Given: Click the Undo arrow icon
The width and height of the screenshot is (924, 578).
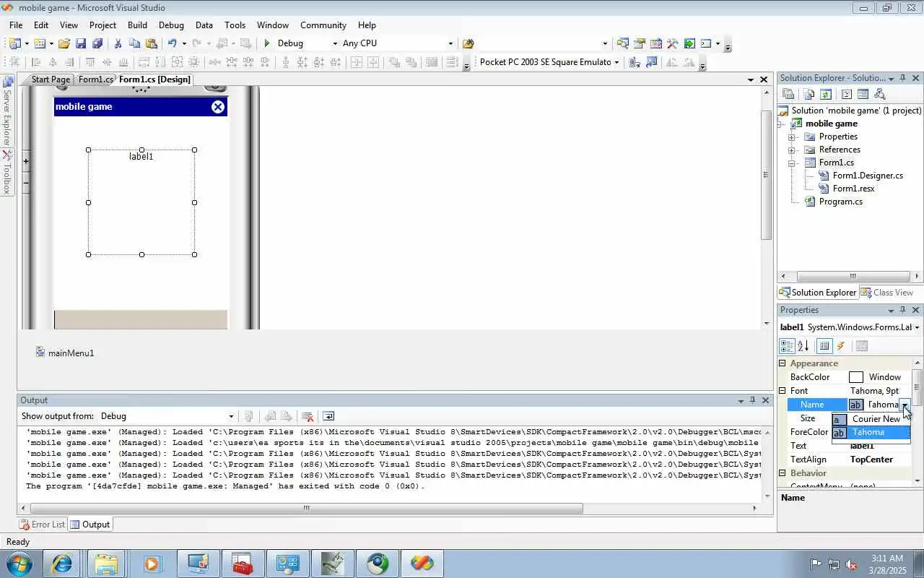Looking at the screenshot, I should coord(172,43).
